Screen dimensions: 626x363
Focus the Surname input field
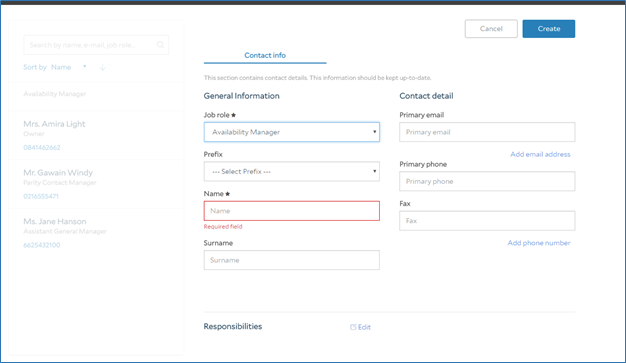(x=291, y=260)
